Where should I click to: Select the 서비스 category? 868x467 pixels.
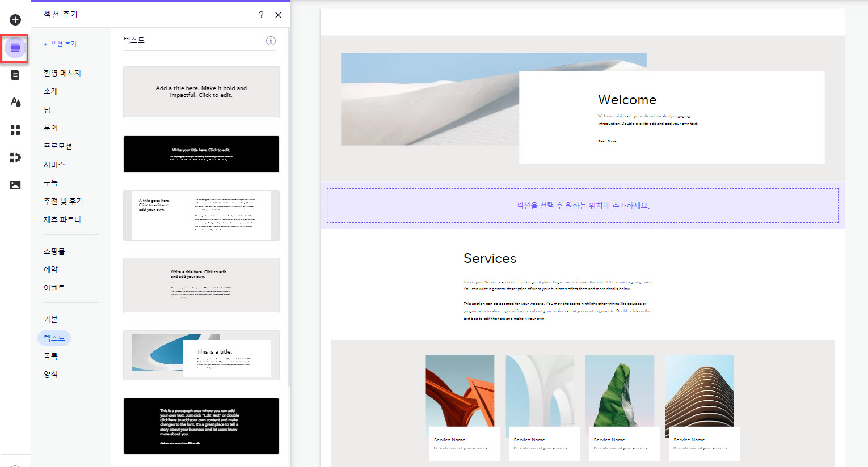point(54,164)
